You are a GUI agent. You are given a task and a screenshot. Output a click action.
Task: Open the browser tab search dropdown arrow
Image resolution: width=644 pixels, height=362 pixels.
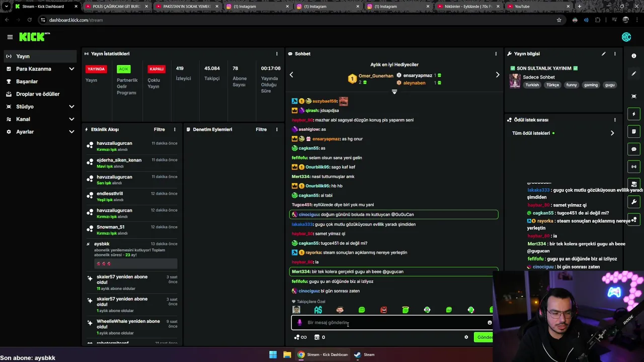coord(6,7)
